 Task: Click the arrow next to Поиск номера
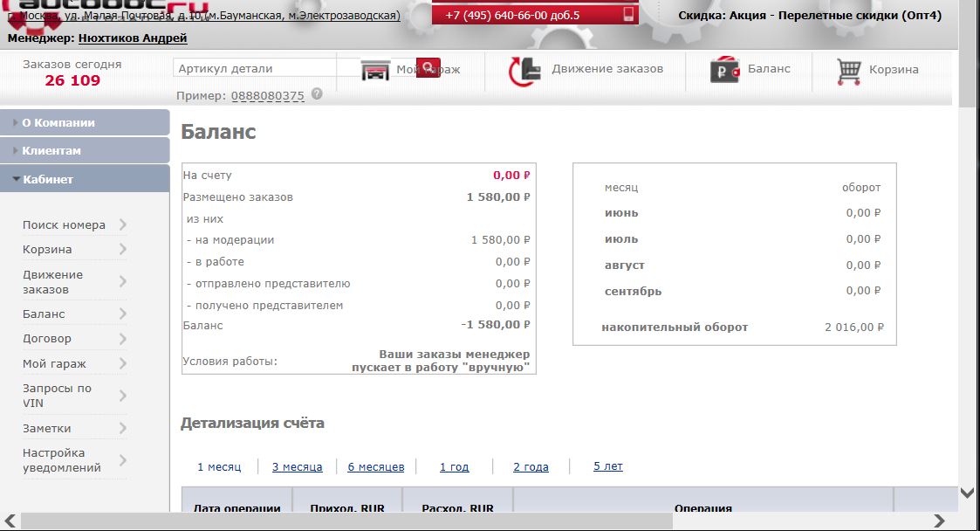coord(122,225)
